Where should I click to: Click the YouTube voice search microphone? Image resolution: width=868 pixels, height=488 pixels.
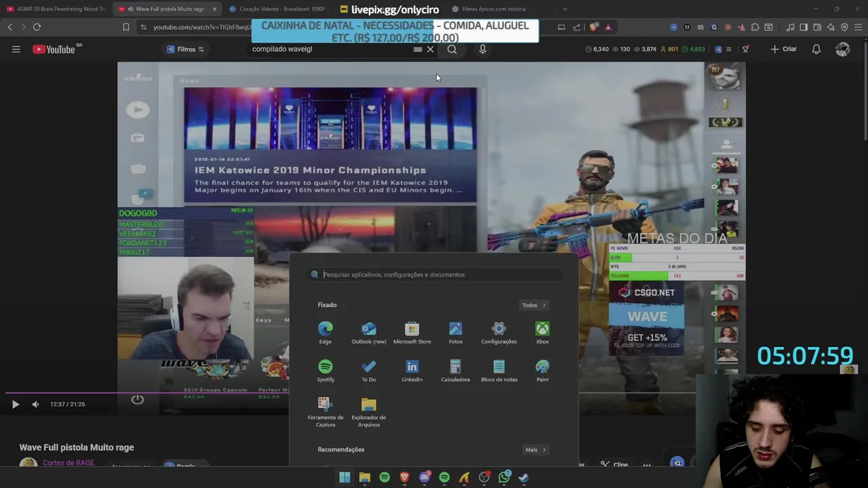(x=483, y=49)
